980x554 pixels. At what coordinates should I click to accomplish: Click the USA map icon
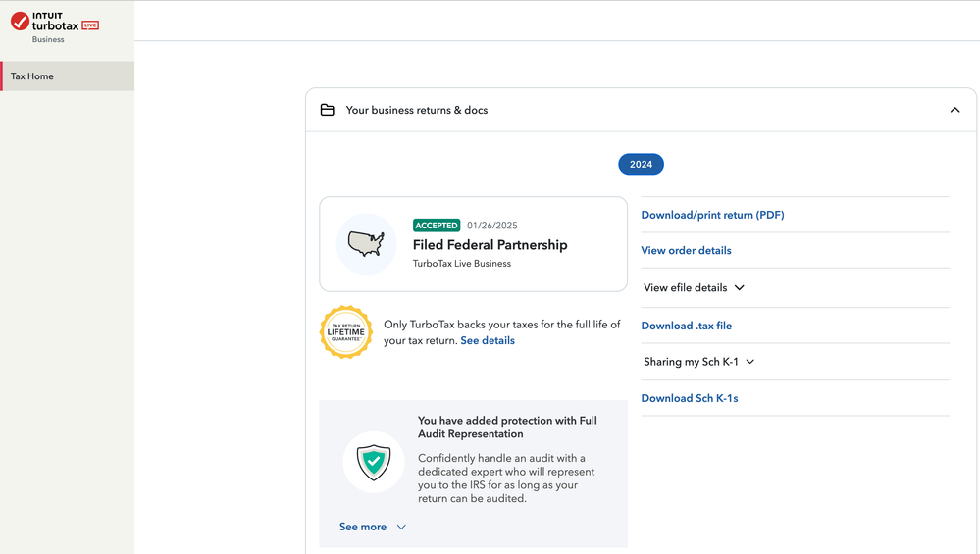[x=366, y=243]
